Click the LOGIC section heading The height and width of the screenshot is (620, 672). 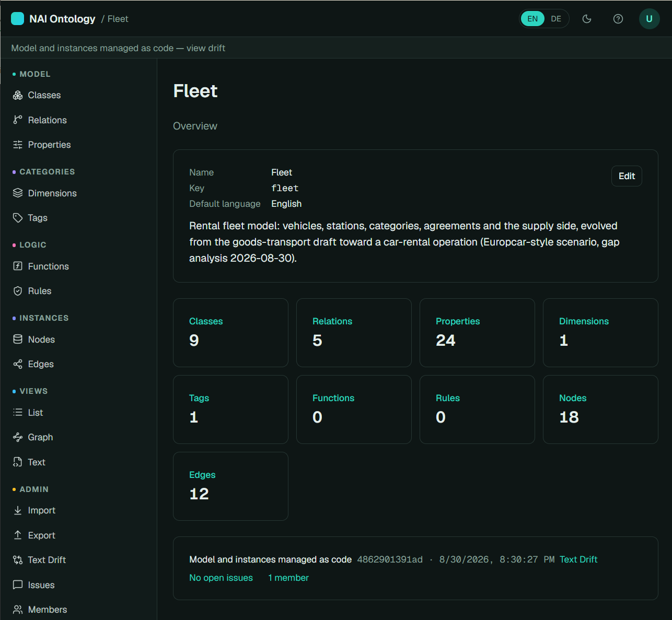[33, 245]
